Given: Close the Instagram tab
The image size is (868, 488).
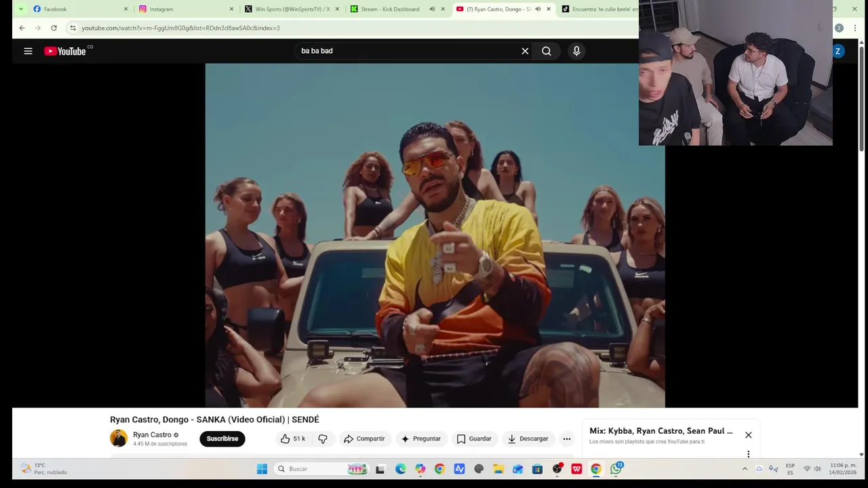Looking at the screenshot, I should tap(231, 9).
